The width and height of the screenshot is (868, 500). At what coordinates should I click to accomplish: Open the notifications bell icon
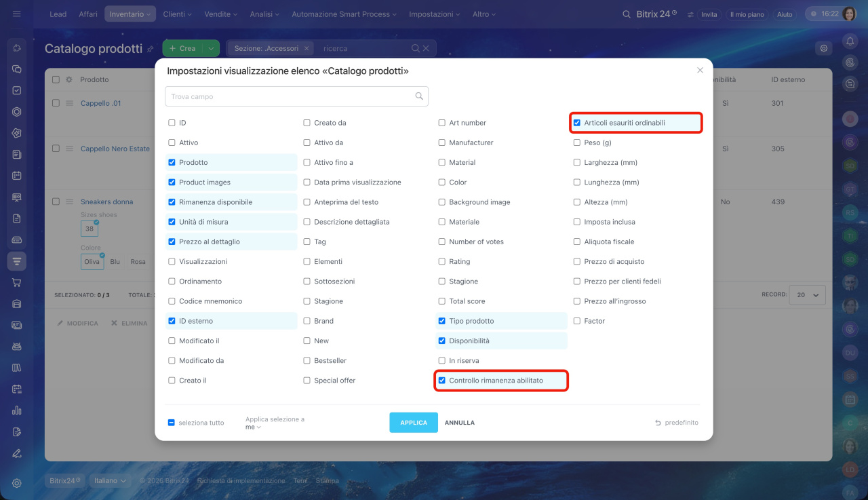(850, 41)
